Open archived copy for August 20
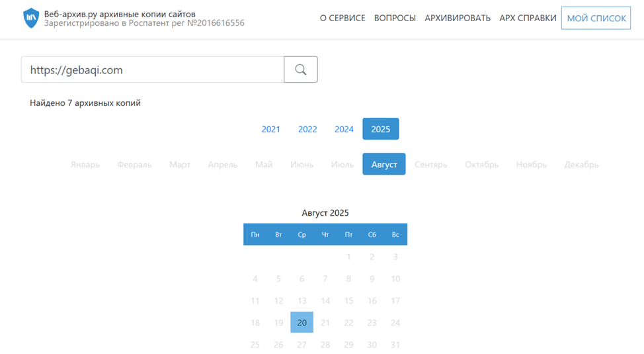 coord(302,322)
